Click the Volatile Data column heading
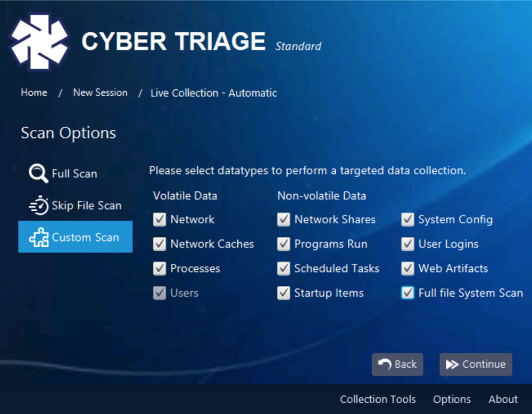Screen dimensions: 532x414 (x=185, y=196)
